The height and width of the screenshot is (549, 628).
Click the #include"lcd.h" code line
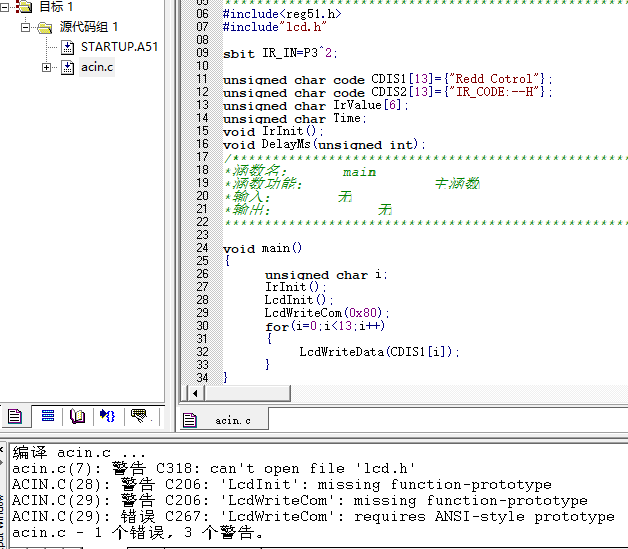click(274, 27)
